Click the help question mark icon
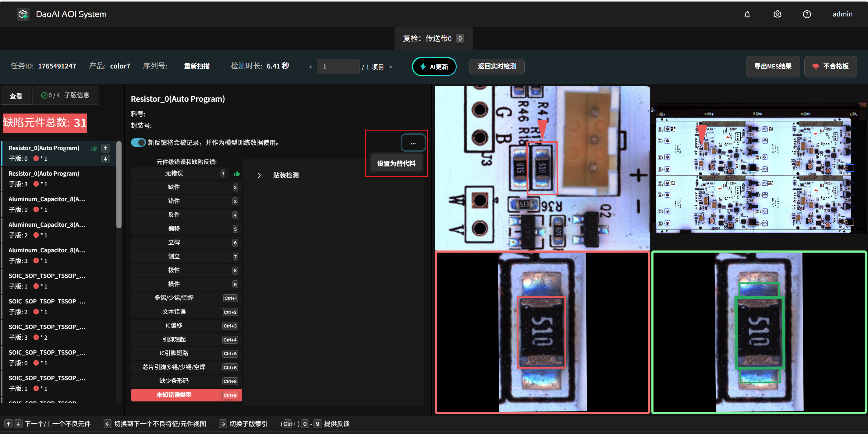The height and width of the screenshot is (434, 868). click(807, 14)
